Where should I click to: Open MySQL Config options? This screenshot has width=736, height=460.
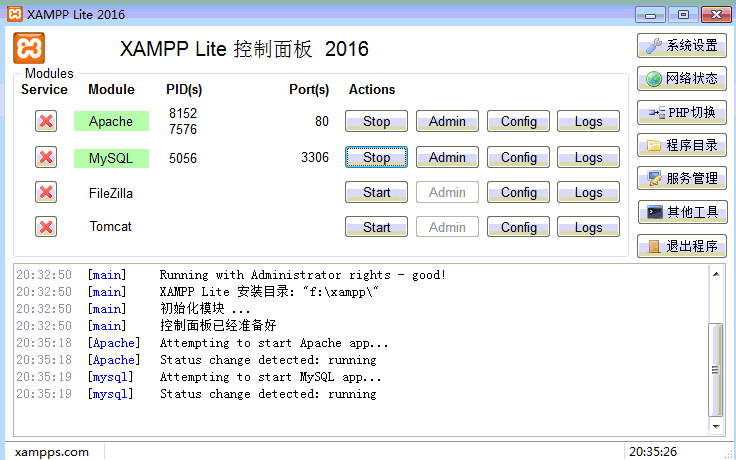pos(518,157)
